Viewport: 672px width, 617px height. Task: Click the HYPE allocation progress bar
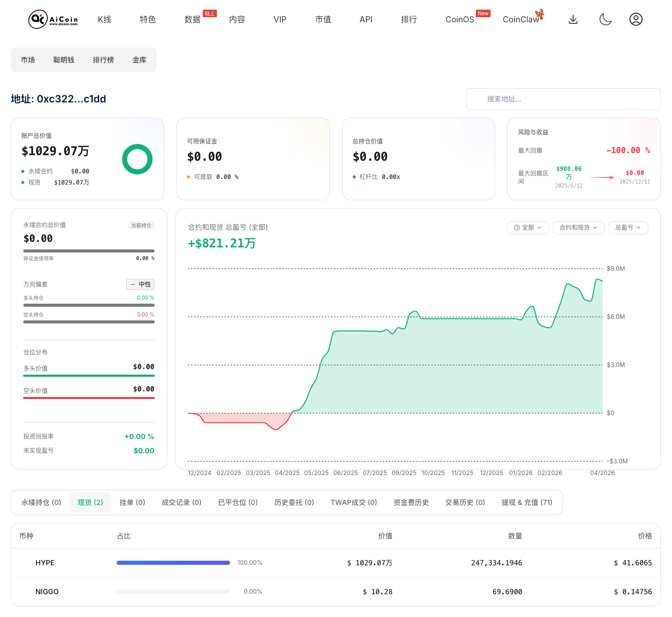point(173,563)
